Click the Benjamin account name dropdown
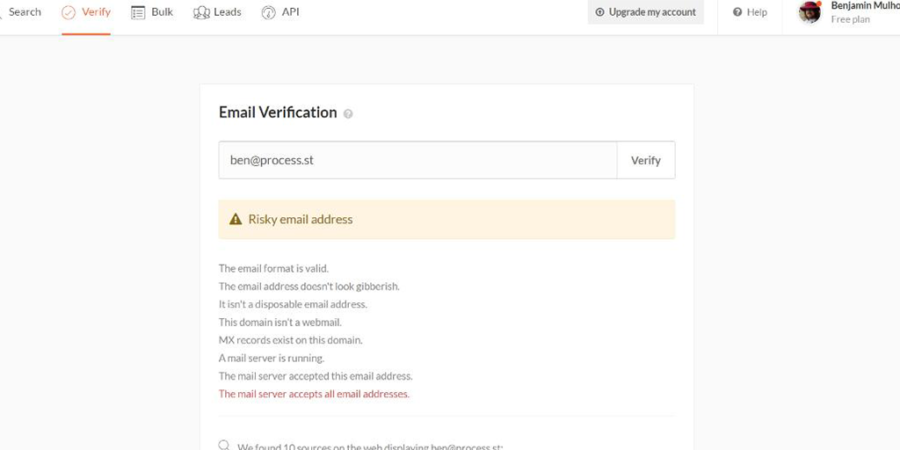This screenshot has height=450, width=900. pos(865,13)
